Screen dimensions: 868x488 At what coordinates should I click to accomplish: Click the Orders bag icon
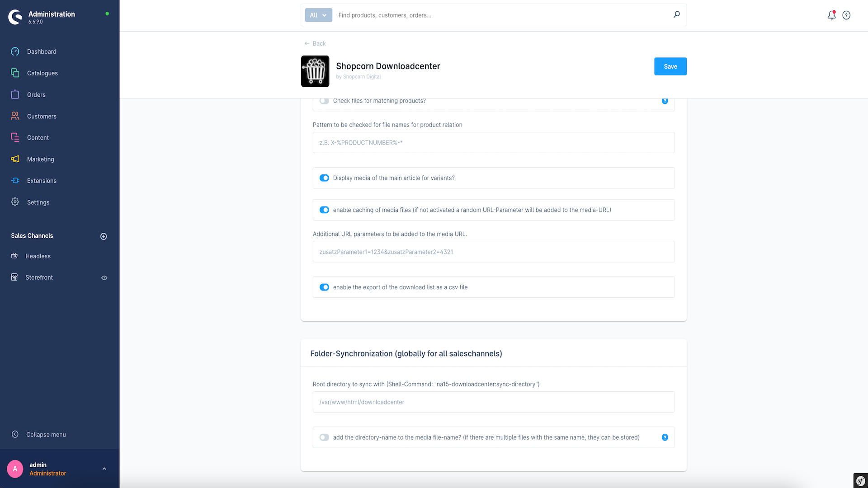[15, 94]
